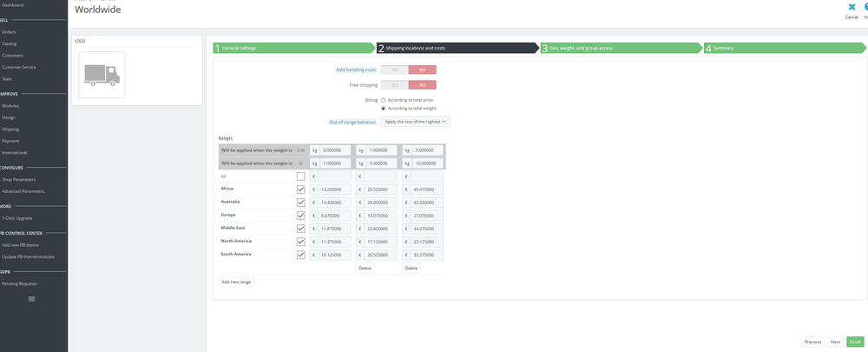Uncheck the North America zone checkbox
This screenshot has width=868, height=352.
(x=300, y=242)
